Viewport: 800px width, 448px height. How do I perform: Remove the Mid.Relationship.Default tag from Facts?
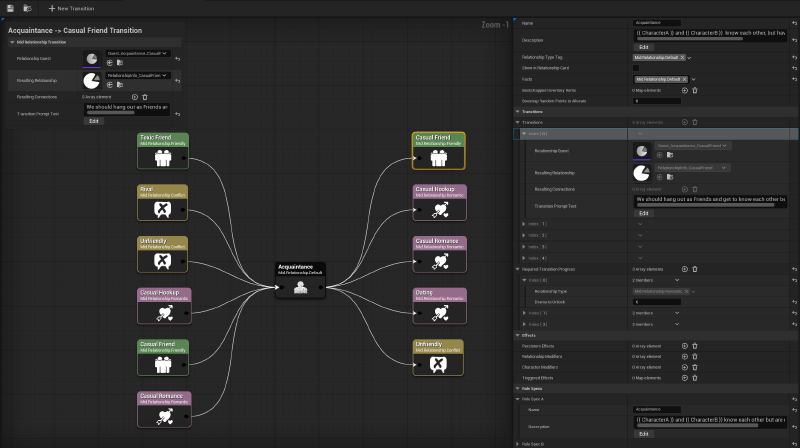click(683, 78)
